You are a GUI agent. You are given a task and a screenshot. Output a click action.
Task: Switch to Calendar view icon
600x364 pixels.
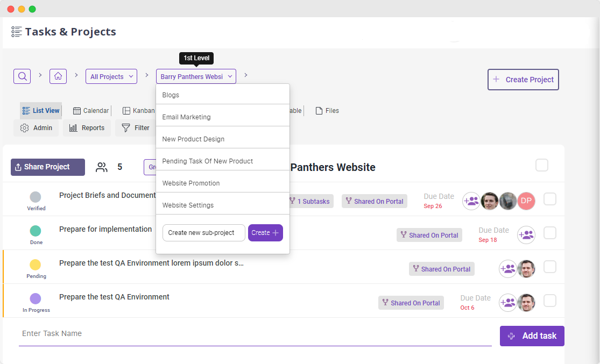pos(77,110)
